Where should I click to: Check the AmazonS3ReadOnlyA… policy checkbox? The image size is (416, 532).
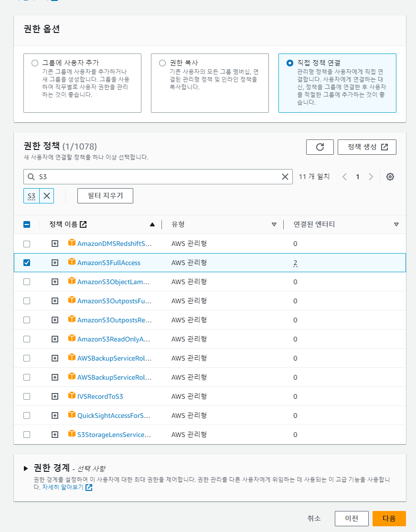tap(27, 339)
